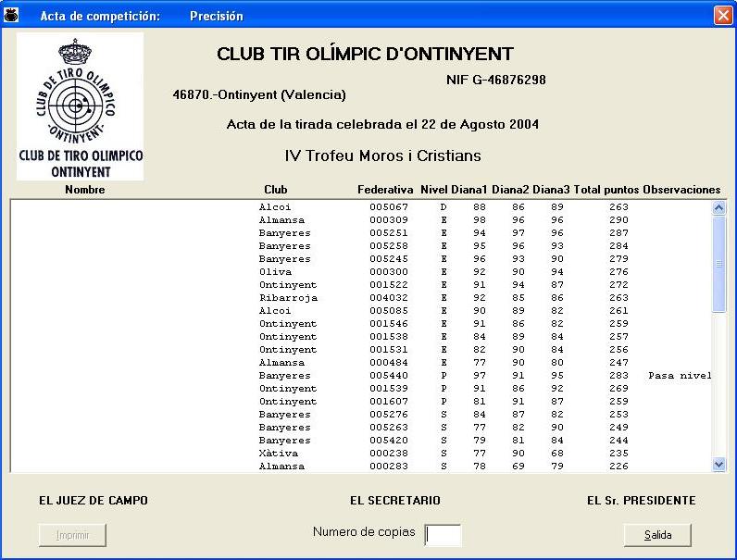Click the Imprimir button
The height and width of the screenshot is (560, 737).
pos(72,535)
